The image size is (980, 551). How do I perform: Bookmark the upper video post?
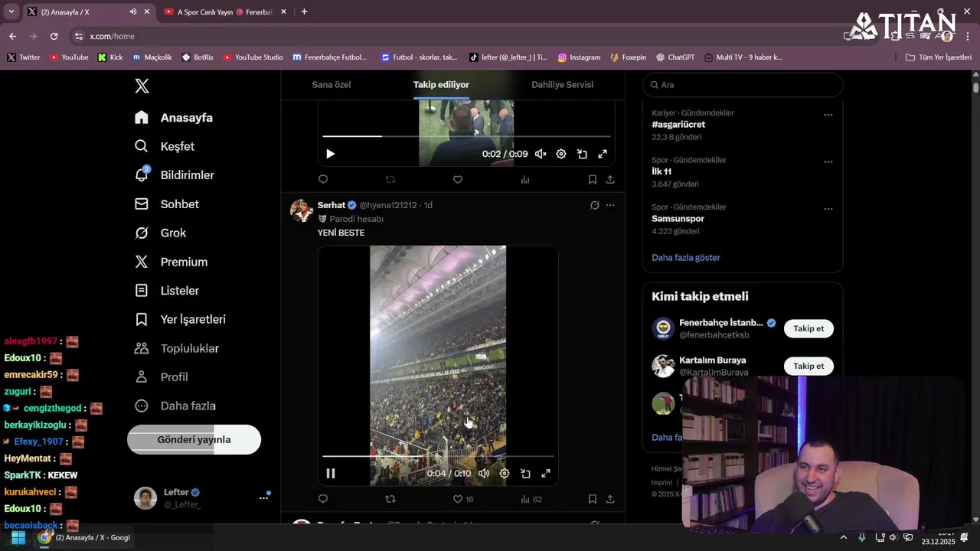tap(592, 179)
